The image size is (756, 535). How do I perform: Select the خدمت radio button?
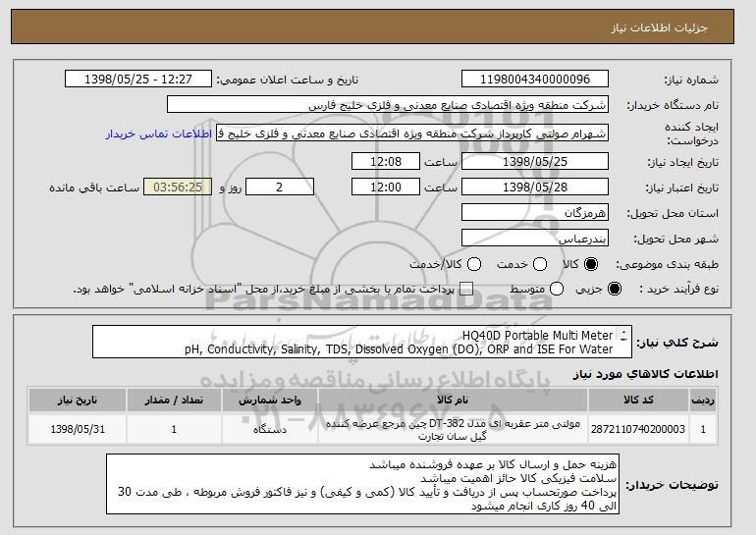(x=540, y=264)
